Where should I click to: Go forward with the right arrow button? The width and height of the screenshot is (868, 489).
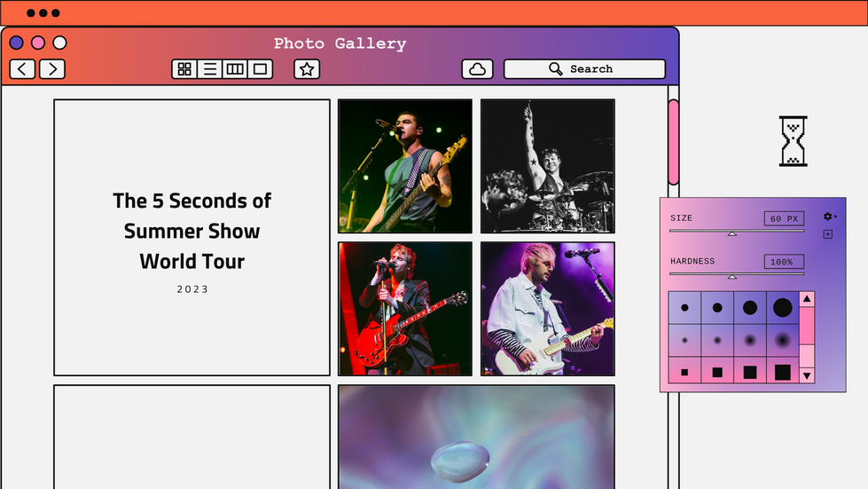(52, 69)
